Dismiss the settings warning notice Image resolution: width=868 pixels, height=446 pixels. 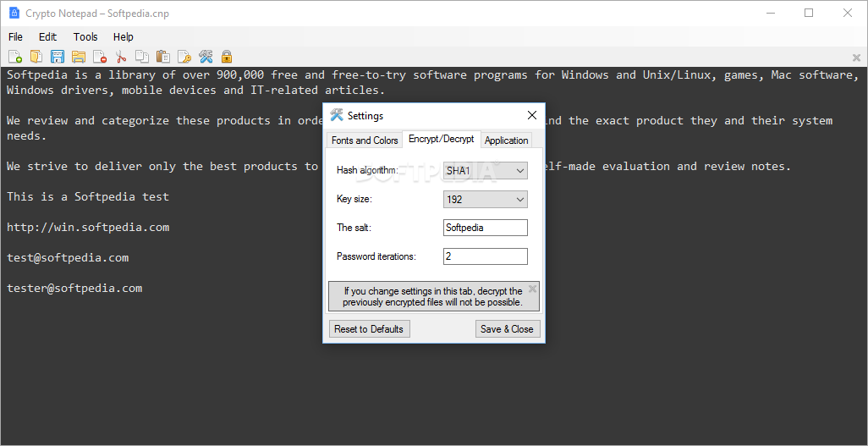tap(532, 289)
